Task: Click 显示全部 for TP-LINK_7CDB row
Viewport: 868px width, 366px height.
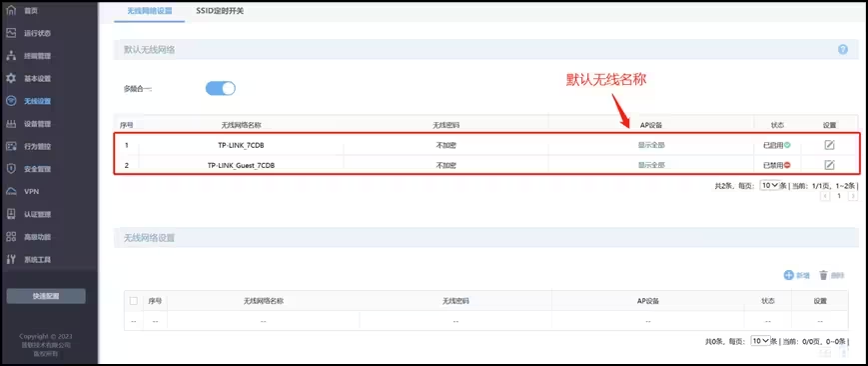Action: point(651,145)
